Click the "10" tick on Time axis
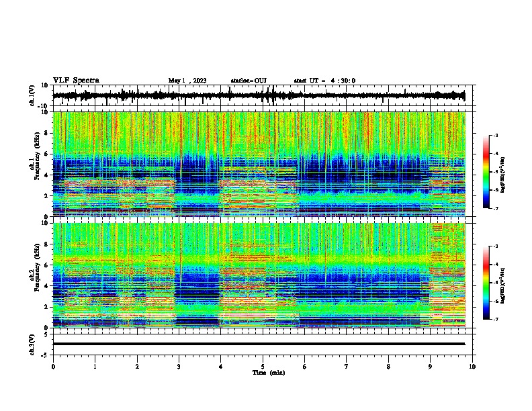 click(472, 367)
